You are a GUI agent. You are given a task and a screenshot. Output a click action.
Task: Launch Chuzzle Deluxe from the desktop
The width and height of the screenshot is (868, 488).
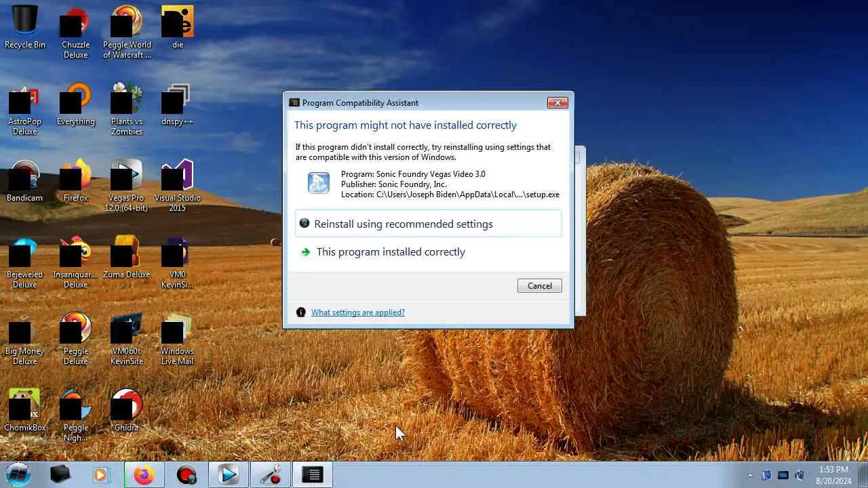pyautogui.click(x=75, y=33)
